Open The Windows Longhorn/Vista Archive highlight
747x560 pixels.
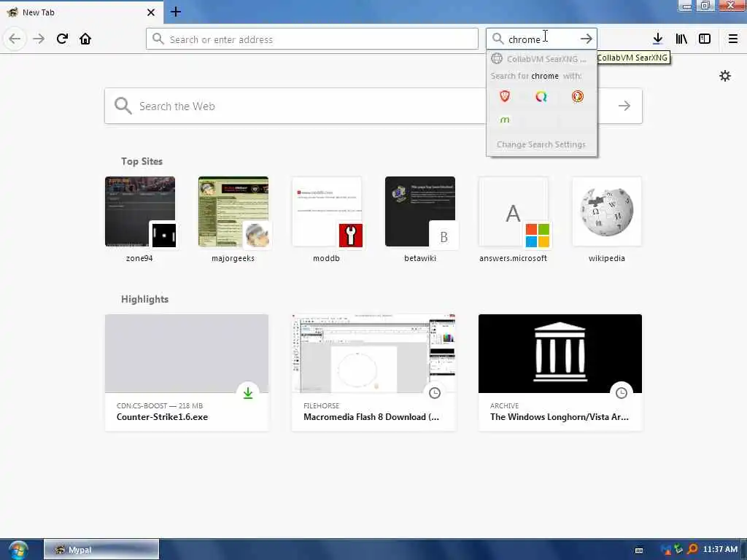point(560,373)
